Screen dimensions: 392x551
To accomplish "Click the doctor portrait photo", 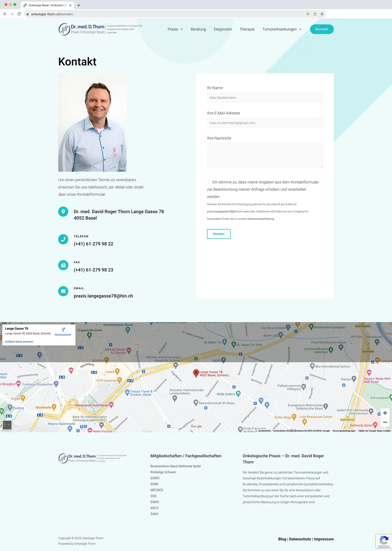I will [92, 123].
